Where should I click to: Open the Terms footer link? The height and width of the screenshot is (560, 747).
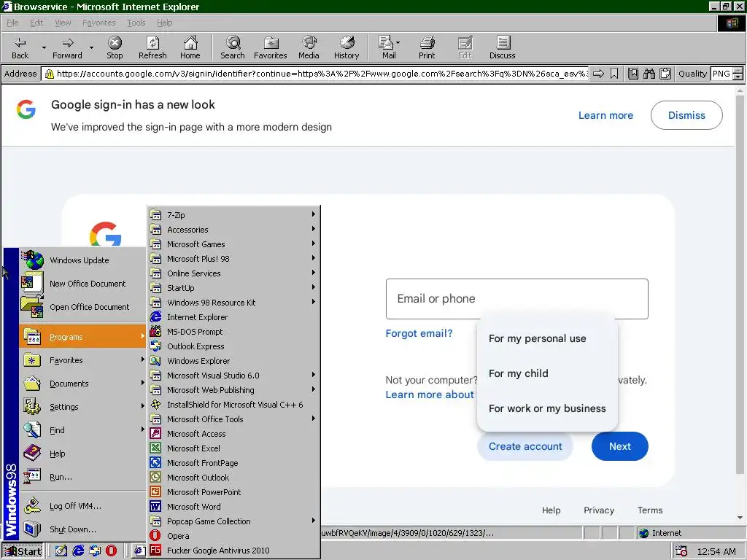point(650,510)
